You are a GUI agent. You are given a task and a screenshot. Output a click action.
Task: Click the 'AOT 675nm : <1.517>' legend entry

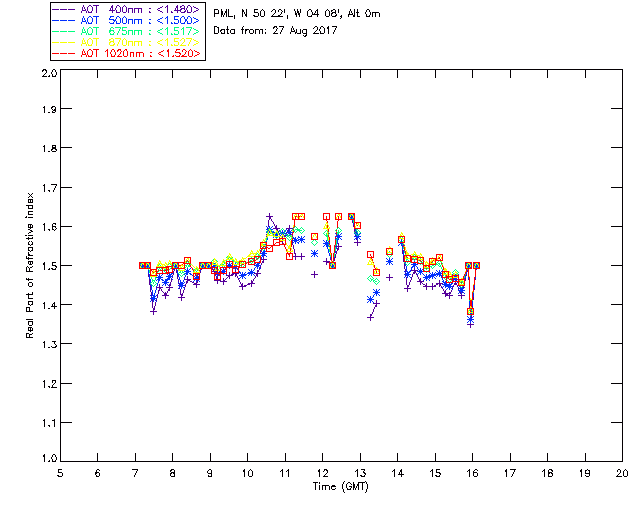127,31
